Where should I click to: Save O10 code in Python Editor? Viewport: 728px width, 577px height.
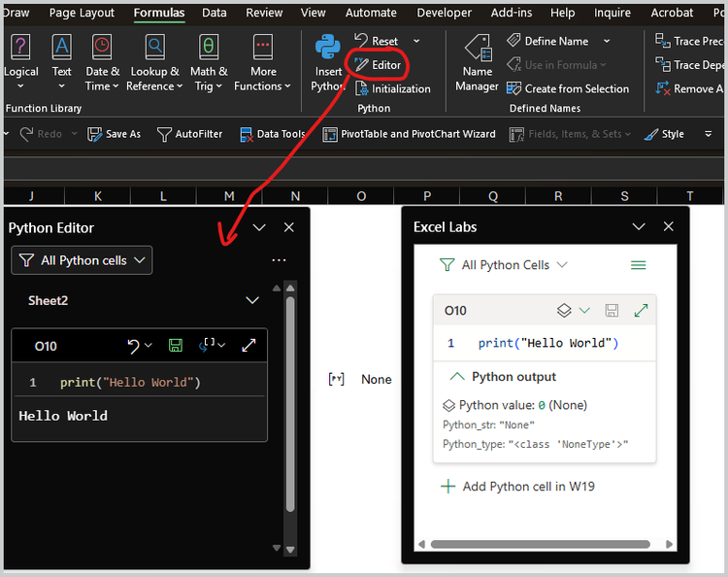tap(175, 345)
